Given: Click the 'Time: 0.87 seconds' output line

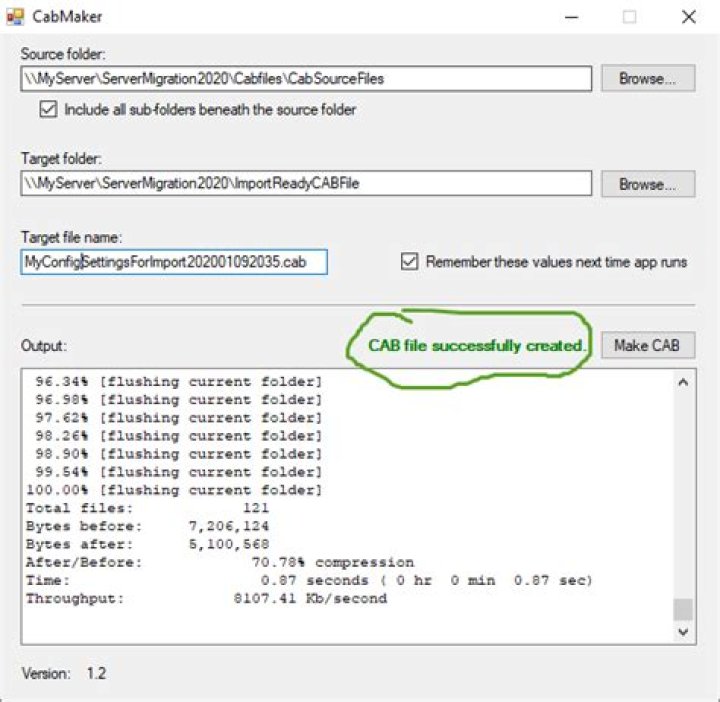Looking at the screenshot, I should [x=309, y=580].
